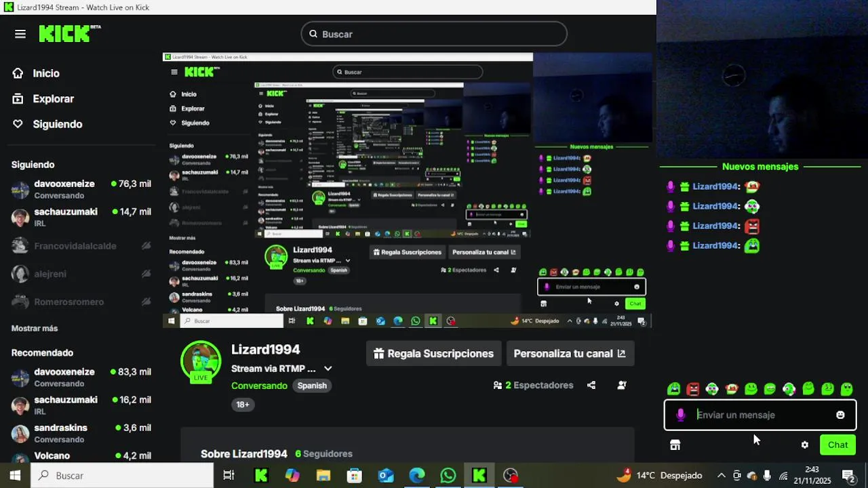Open the emoji picker smiley in chat
The image size is (868, 488).
coord(840,415)
